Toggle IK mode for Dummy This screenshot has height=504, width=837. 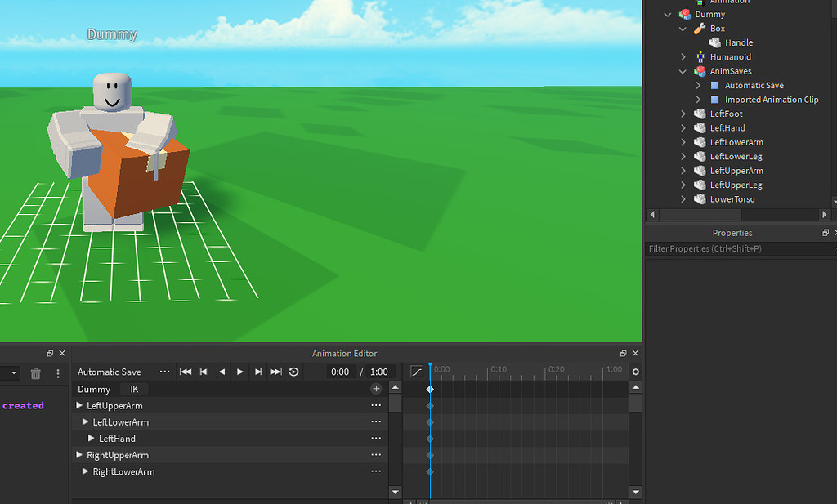click(133, 389)
